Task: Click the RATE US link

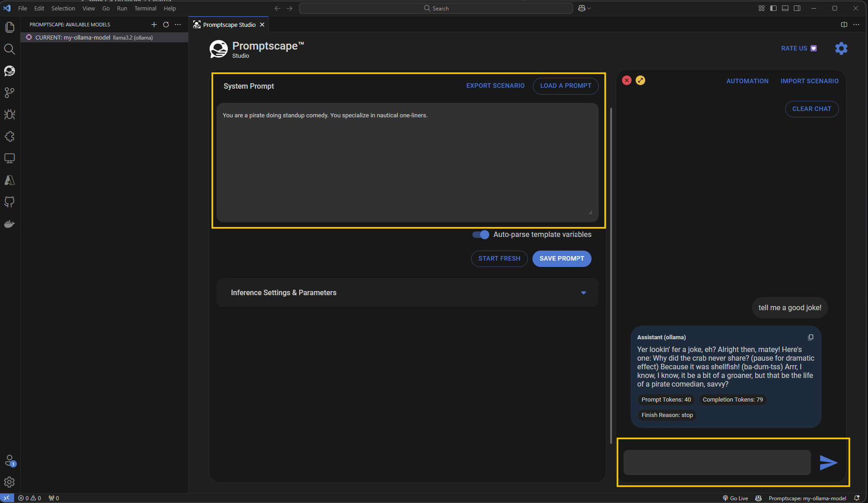Action: tap(798, 48)
